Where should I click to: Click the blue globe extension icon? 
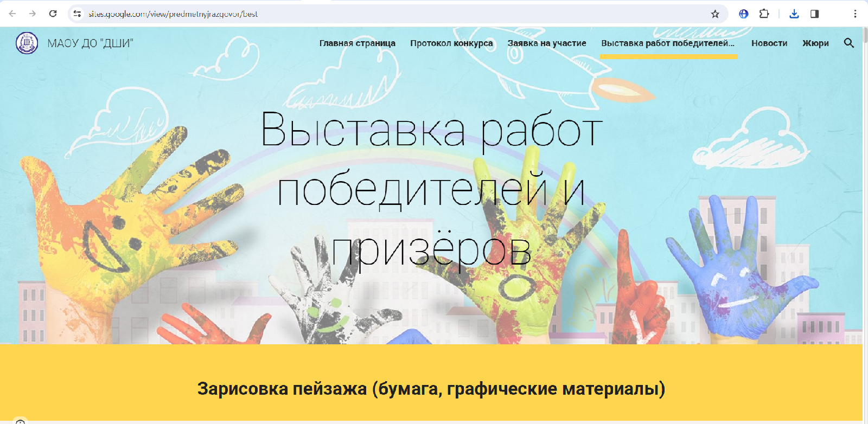tap(744, 14)
